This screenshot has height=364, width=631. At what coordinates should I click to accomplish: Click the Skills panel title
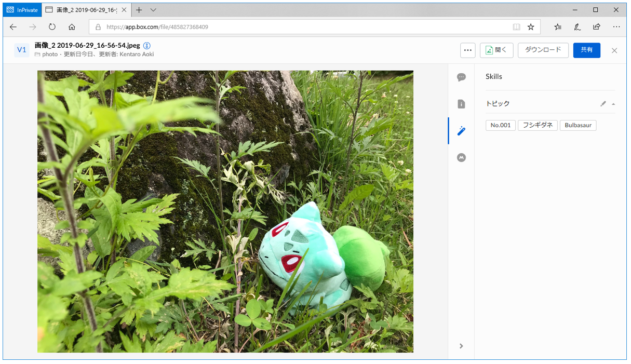click(494, 76)
